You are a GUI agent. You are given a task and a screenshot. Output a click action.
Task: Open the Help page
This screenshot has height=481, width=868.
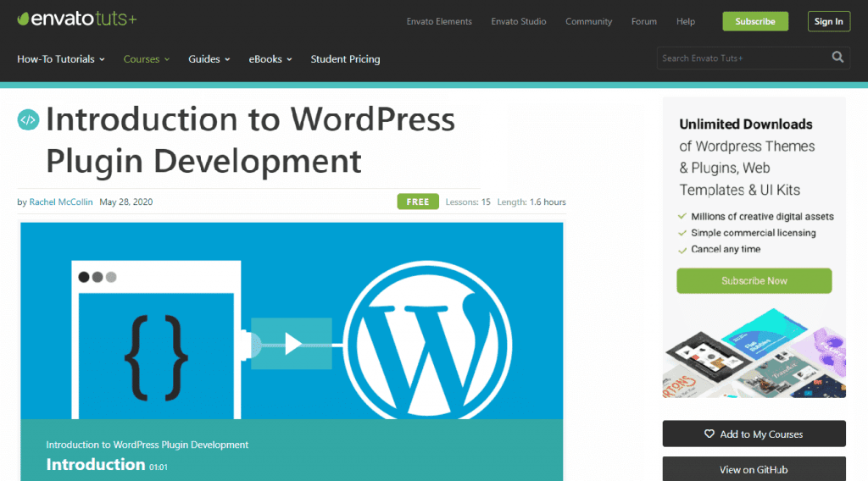point(685,21)
